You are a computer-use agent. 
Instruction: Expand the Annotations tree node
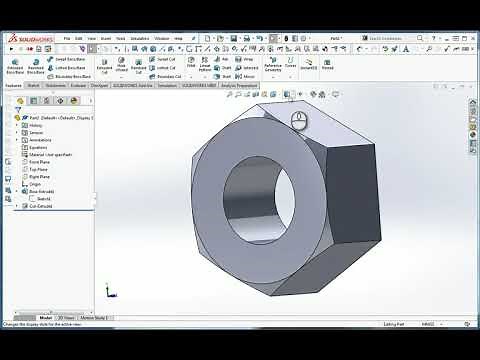17,140
